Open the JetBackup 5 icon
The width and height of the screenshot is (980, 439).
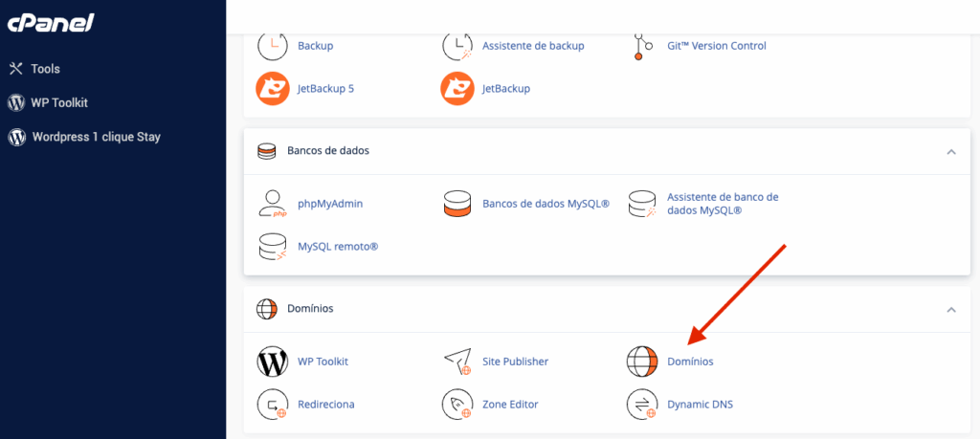coord(273,89)
